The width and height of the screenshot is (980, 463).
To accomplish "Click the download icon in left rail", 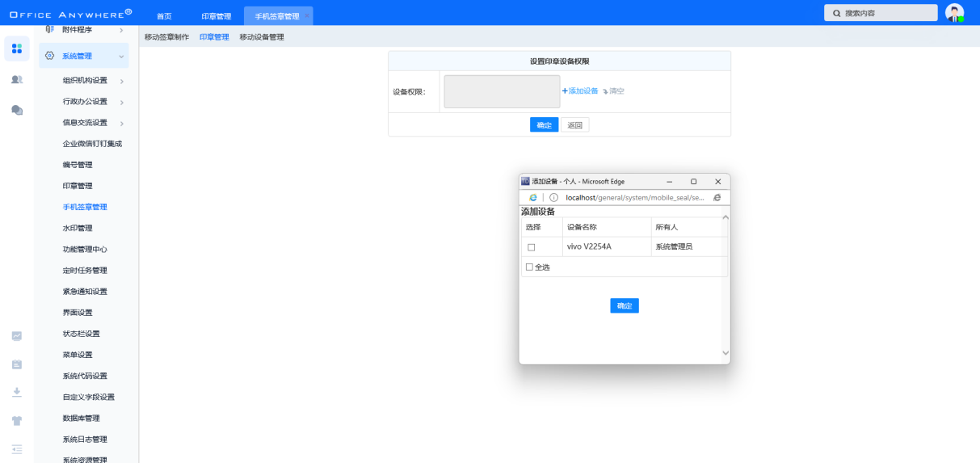I will pos(17,392).
